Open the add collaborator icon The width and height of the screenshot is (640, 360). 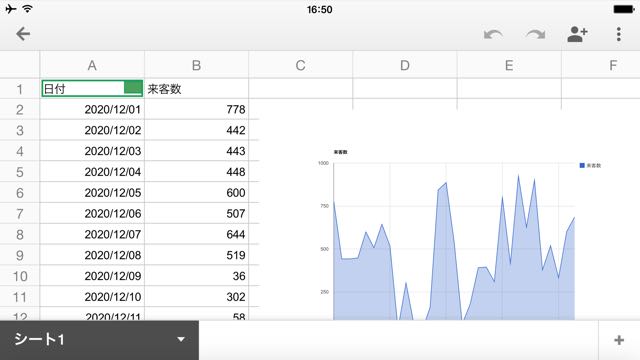[577, 34]
